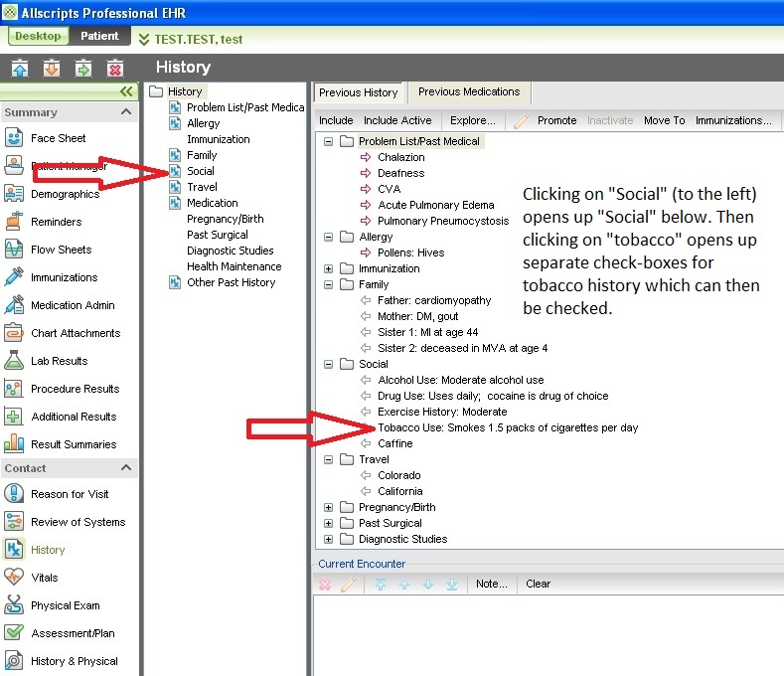The image size is (784, 676).
Task: Collapse the Contact section
Action: click(126, 468)
